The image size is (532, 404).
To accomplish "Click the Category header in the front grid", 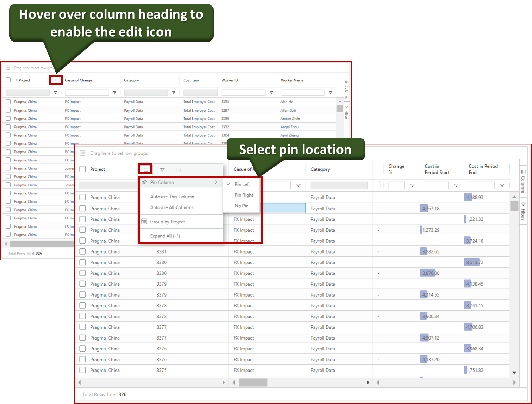I will [x=320, y=169].
